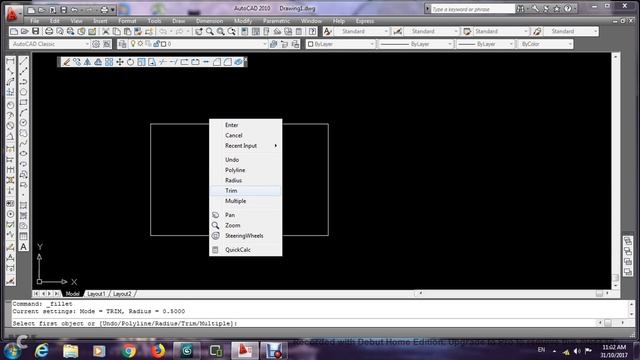Click the vertical scrollbar of drawing area
The height and width of the screenshot is (360, 640).
616,171
